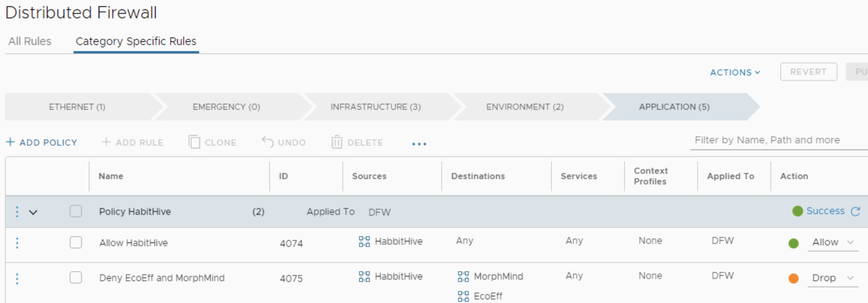Click the Delete trash icon
Viewport: 868px width, 303px height.
[336, 142]
